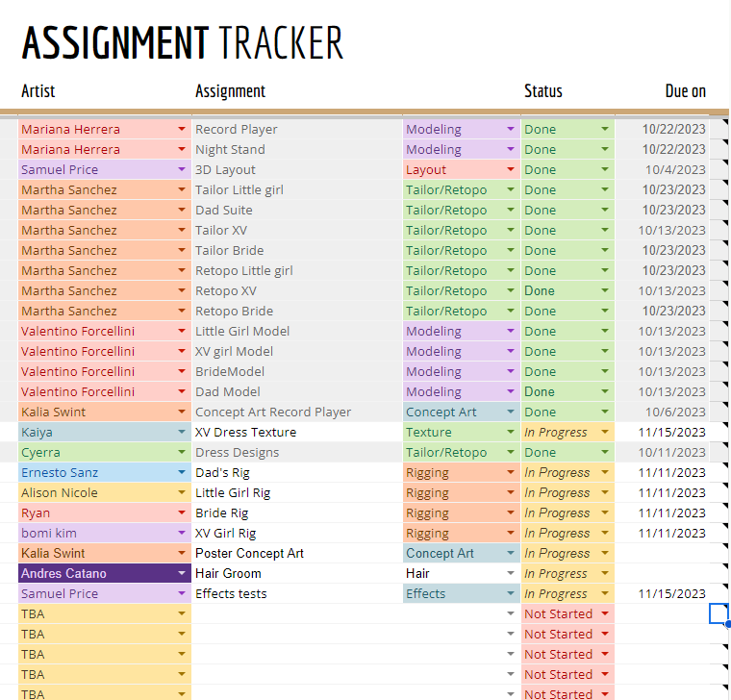Open category dropdown for Retopo Bride row
This screenshot has width=731, height=700.
511,311
